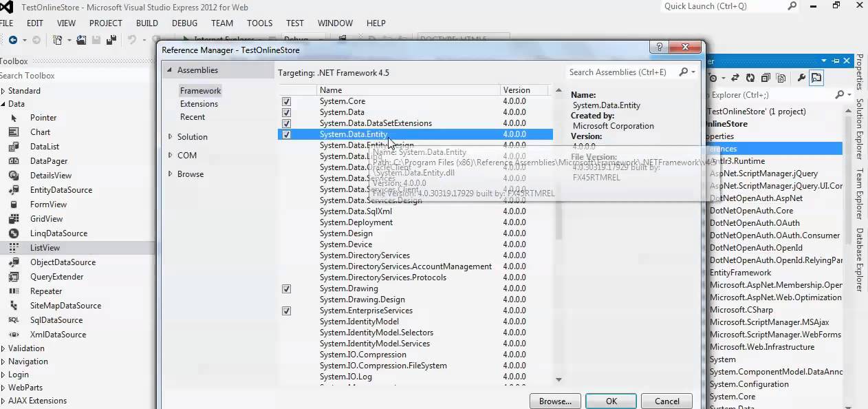This screenshot has width=868, height=409.
Task: Expand the Standard group in Toolbox
Action: pos(3,91)
